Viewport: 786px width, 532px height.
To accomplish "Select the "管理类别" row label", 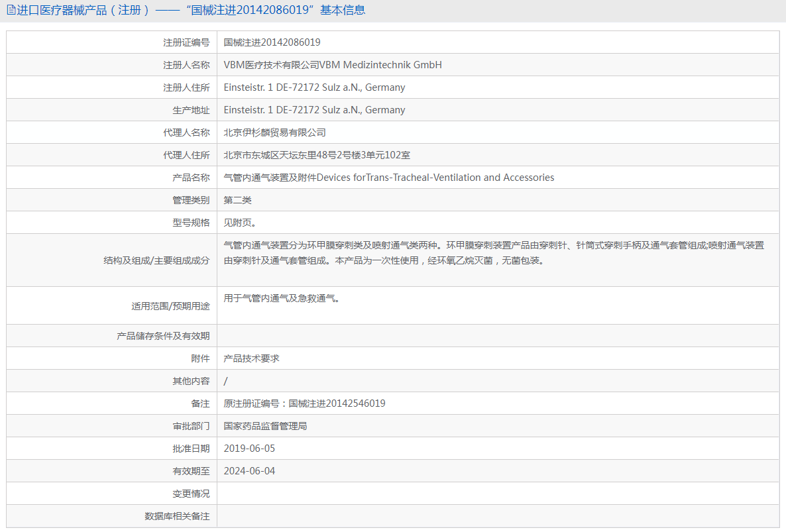I will 191,200.
